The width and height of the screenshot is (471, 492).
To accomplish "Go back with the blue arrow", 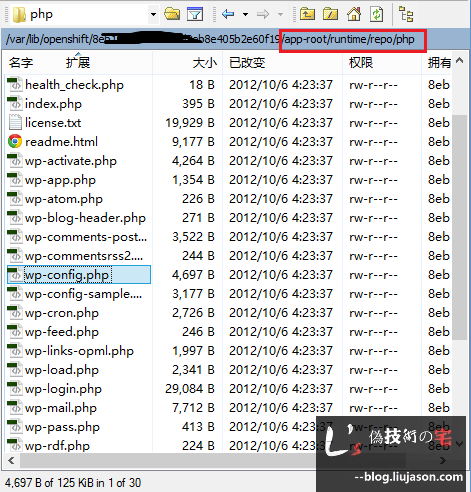I will pos(228,14).
